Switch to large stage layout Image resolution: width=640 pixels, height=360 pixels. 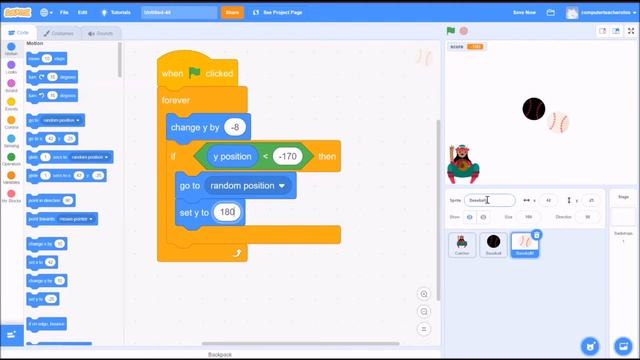[x=616, y=31]
